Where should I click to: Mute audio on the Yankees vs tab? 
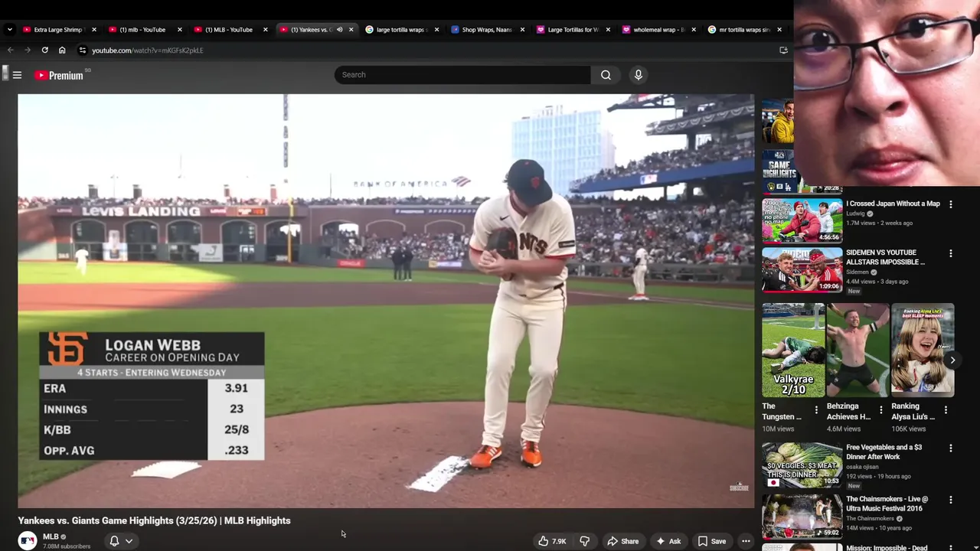point(339,30)
